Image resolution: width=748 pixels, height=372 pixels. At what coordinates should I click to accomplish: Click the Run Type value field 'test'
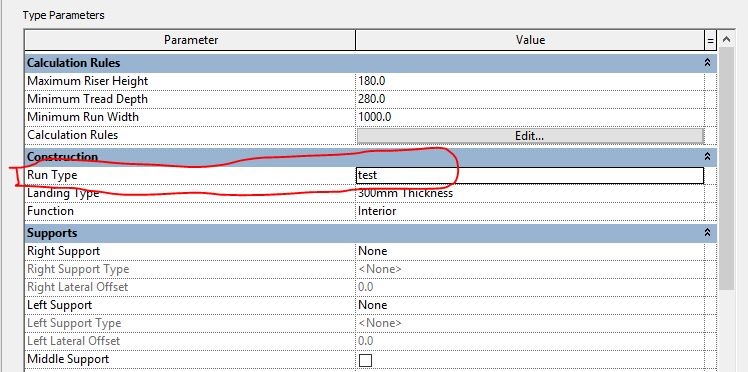pyautogui.click(x=530, y=175)
